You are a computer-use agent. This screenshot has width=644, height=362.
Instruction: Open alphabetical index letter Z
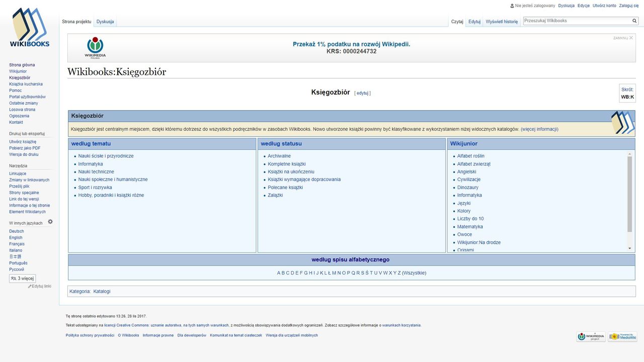[399, 273]
